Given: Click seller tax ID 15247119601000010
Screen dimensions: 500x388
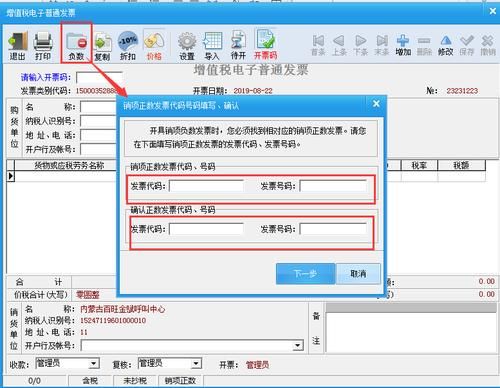Looking at the screenshot, I should [x=113, y=321].
